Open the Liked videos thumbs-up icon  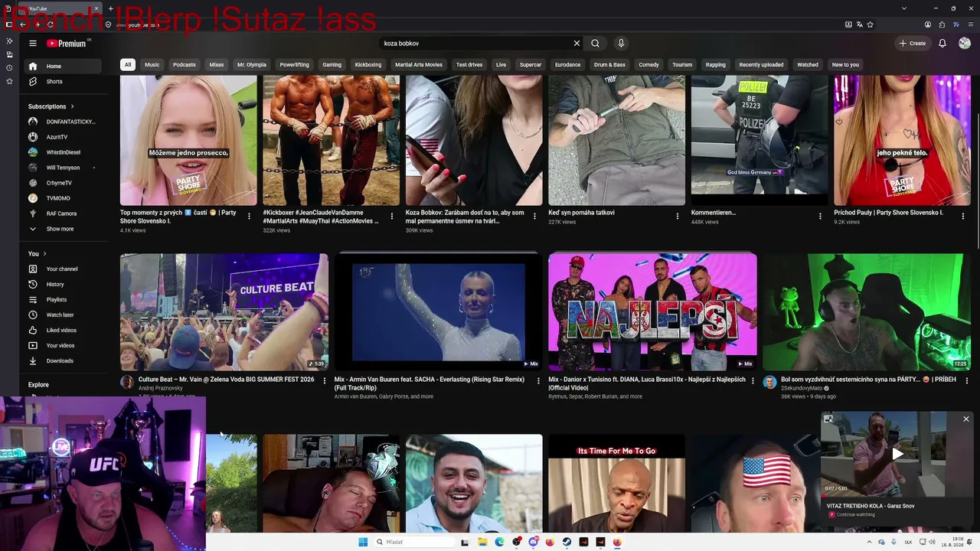[x=33, y=330]
